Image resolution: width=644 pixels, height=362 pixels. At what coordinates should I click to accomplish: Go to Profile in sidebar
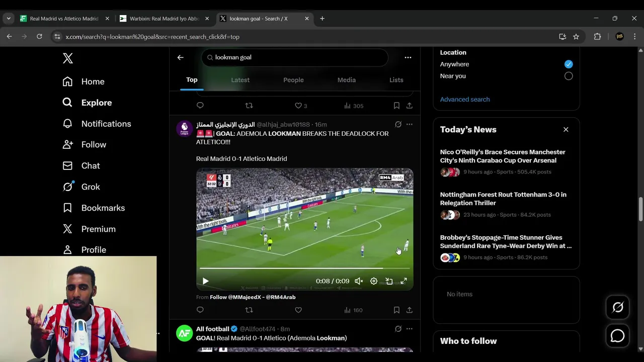pos(84,249)
